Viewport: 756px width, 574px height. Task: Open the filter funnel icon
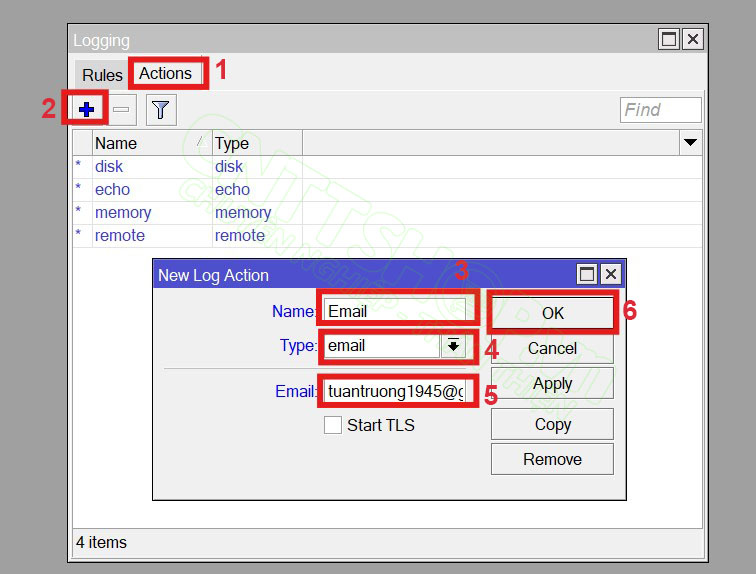pos(160,109)
